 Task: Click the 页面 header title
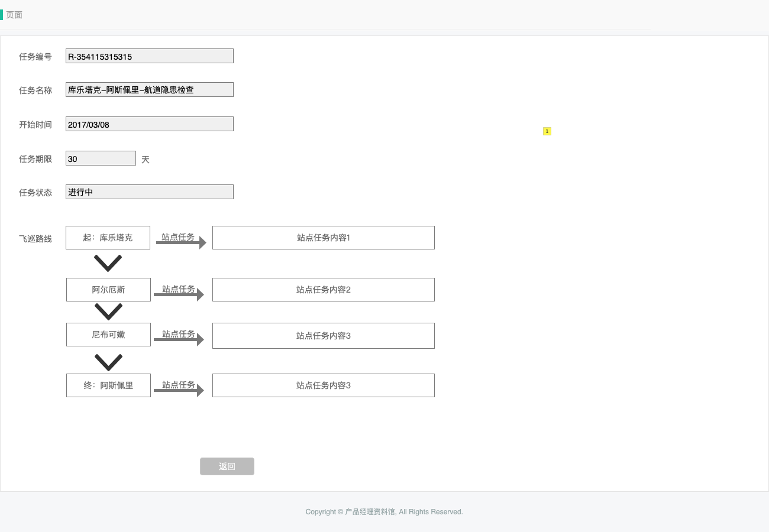pyautogui.click(x=14, y=15)
